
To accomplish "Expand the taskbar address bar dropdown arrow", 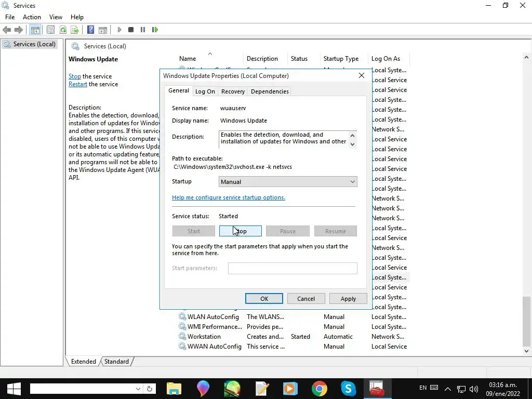I will tap(138, 389).
